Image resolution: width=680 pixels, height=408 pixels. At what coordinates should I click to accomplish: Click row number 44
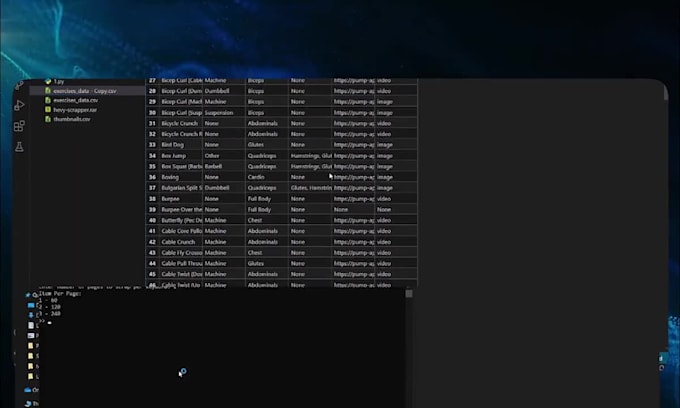click(x=152, y=263)
